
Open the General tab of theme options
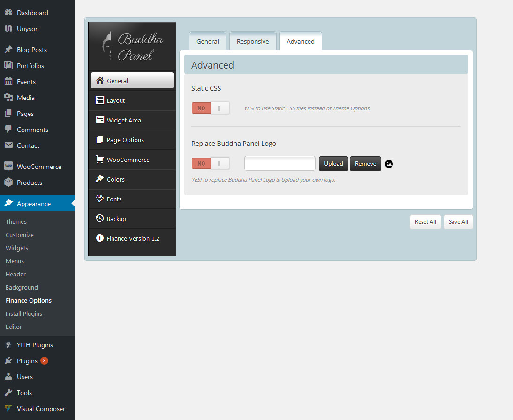coord(207,41)
